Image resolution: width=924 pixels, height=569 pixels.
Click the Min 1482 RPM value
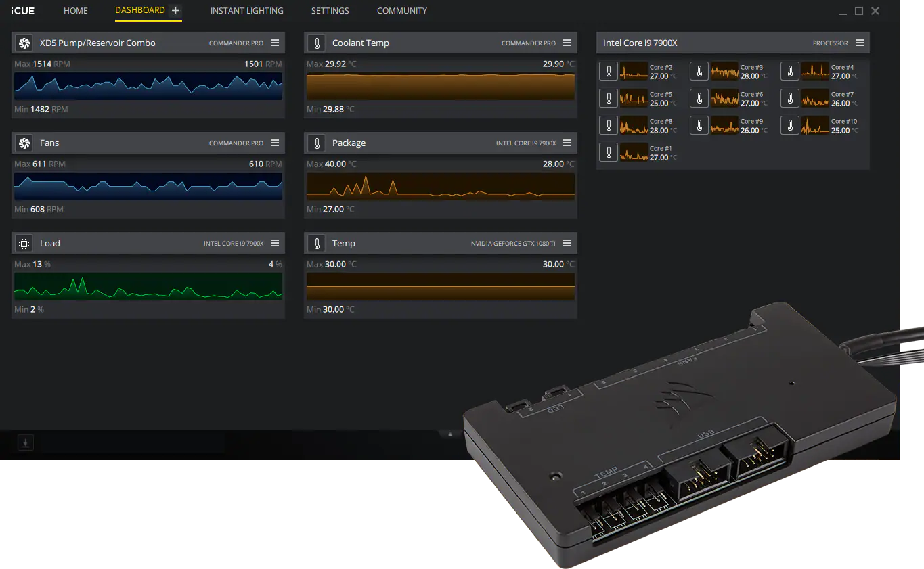[41, 109]
